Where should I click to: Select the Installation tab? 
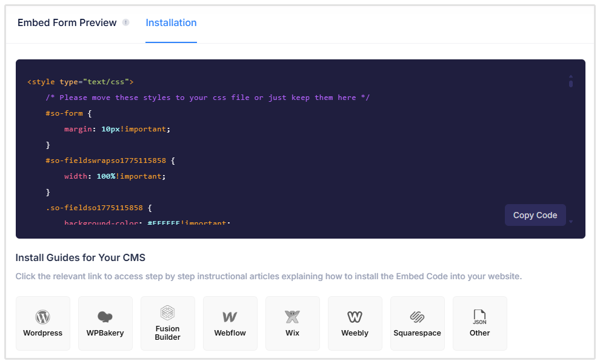171,22
